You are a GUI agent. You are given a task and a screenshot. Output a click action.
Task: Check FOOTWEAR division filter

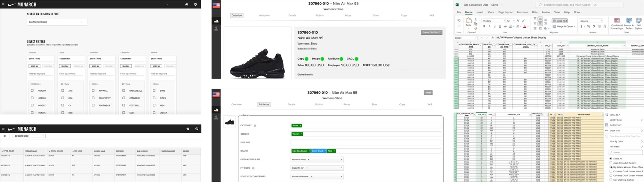click(93, 105)
